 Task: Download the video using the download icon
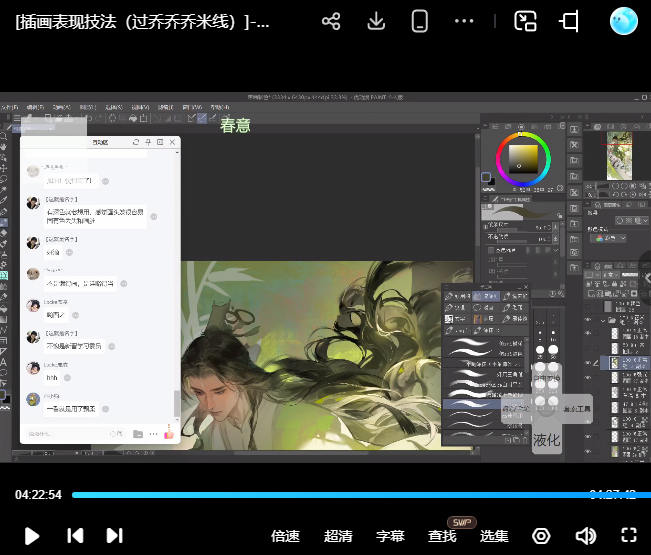[376, 21]
